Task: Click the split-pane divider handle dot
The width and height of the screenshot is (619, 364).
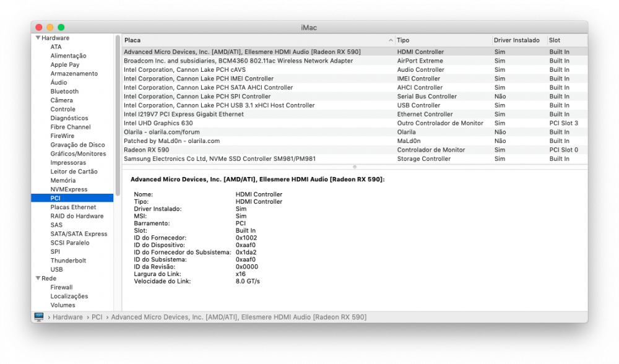Action: 355,167
